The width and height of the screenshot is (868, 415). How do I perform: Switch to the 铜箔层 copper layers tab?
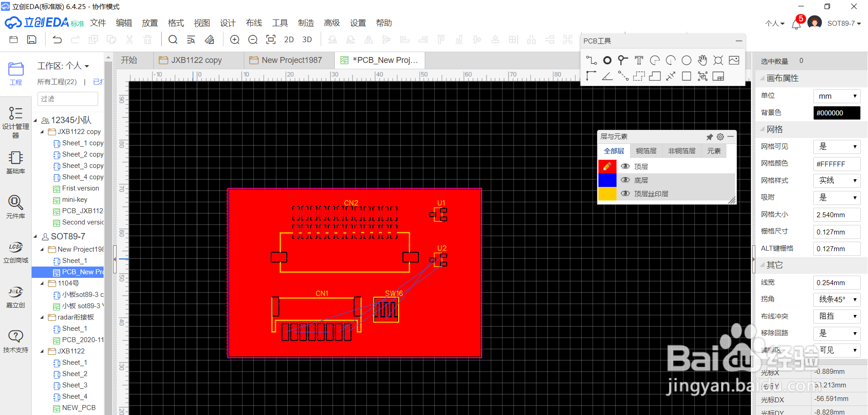coord(646,151)
